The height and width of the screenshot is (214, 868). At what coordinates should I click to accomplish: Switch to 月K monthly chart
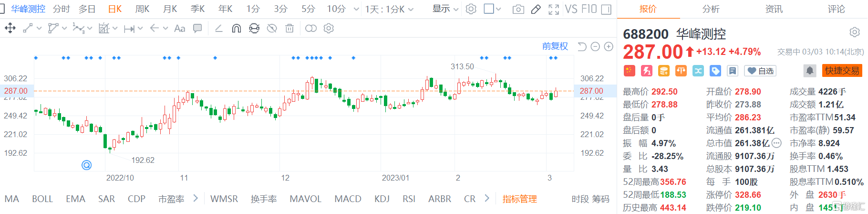pos(170,9)
